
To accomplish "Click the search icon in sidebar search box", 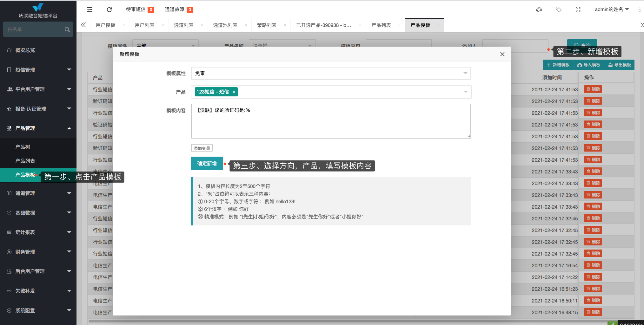I will (67, 29).
